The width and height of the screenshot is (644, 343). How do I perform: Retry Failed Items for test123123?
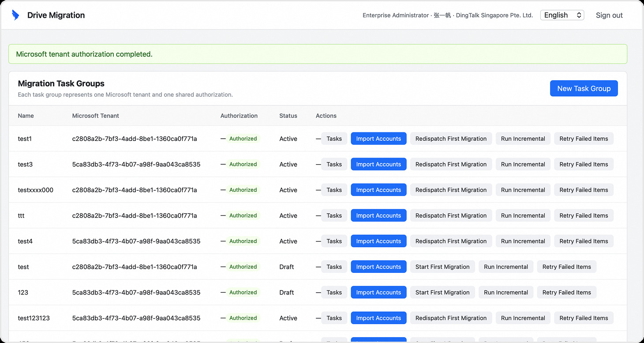click(x=584, y=318)
